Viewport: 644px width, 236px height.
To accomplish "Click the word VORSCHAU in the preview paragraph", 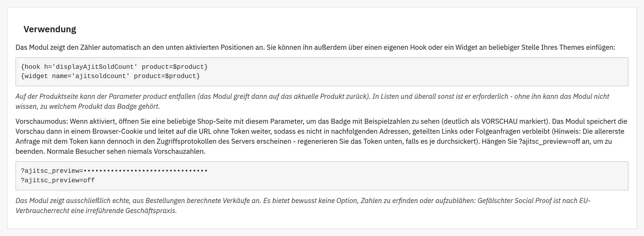I will tap(499, 121).
